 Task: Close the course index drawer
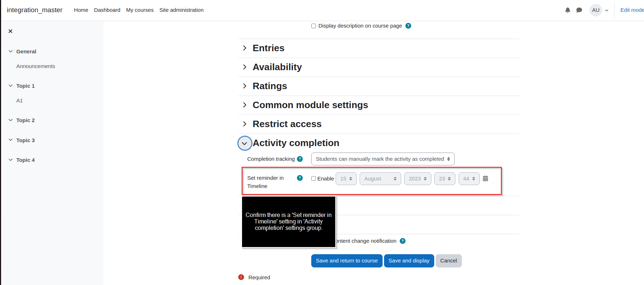click(10, 31)
